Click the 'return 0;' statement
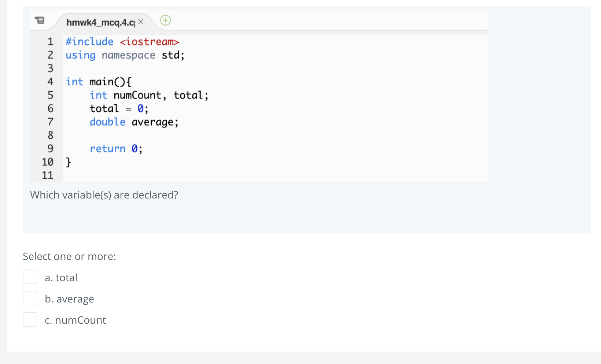 [116, 148]
